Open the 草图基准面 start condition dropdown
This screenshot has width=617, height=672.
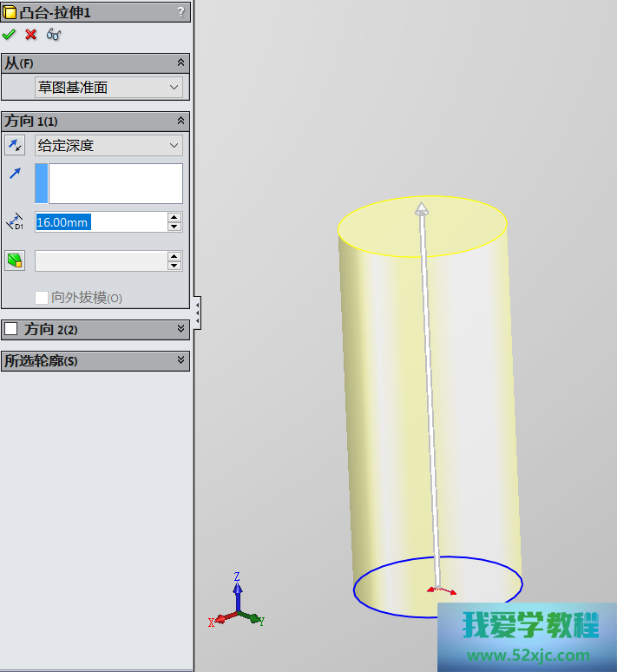click(x=108, y=88)
